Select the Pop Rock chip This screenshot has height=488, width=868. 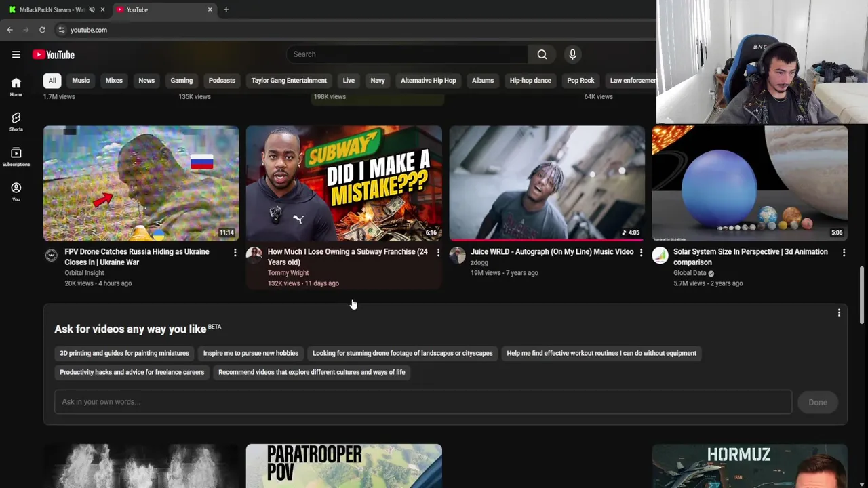point(580,81)
